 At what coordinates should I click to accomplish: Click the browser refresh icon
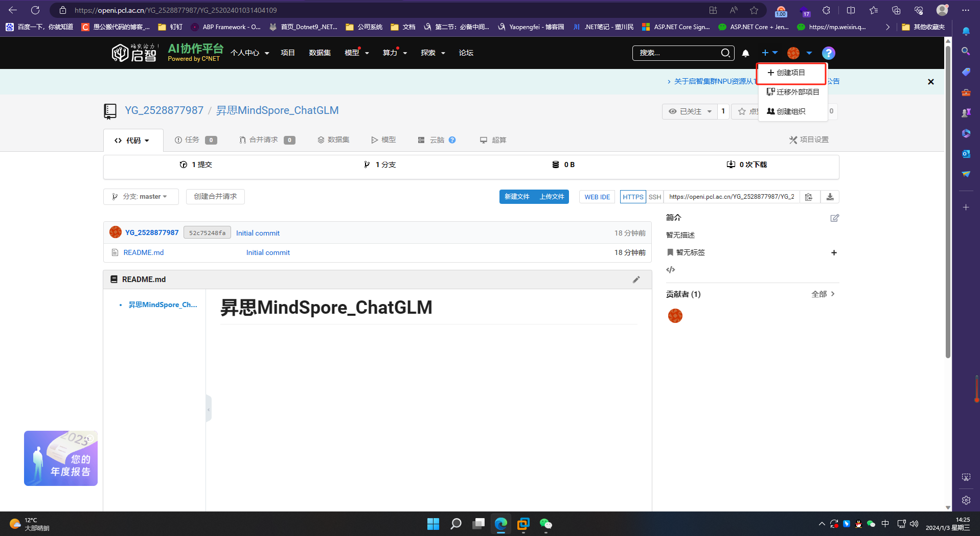[x=35, y=10]
